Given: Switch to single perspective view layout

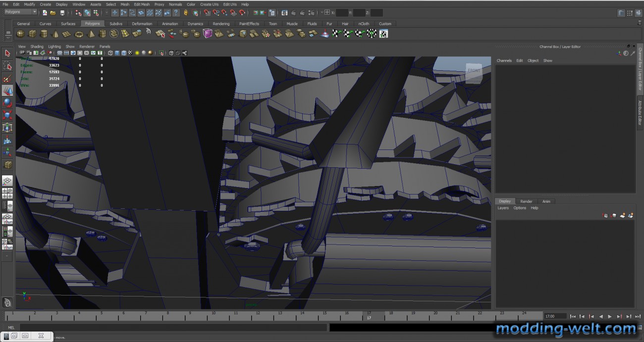Looking at the screenshot, I should pyautogui.click(x=7, y=181).
